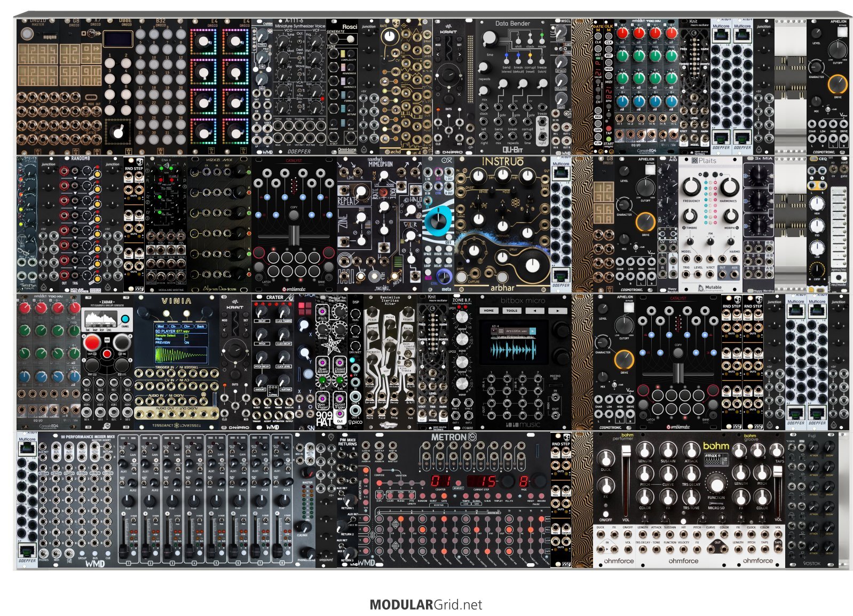Click the 'Data Bender' module title
This screenshot has height=616, width=853.
pyautogui.click(x=512, y=23)
